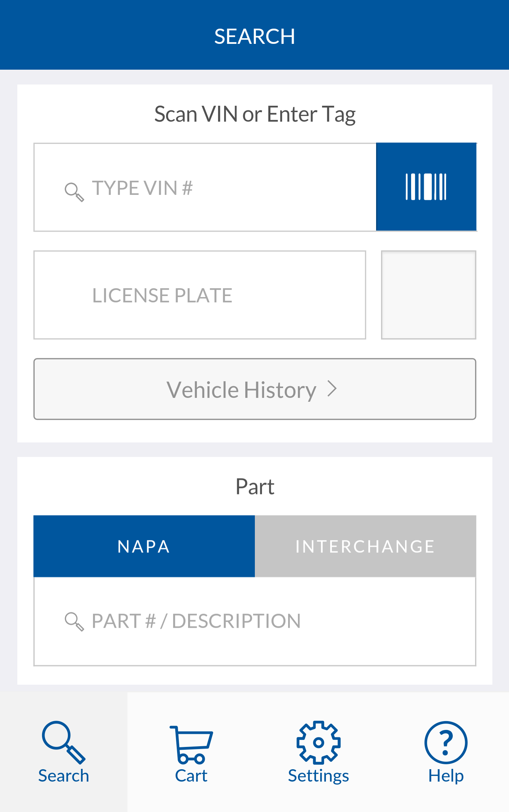Click into the LICENSE PLATE field
Image resolution: width=509 pixels, height=812 pixels.
click(x=200, y=295)
